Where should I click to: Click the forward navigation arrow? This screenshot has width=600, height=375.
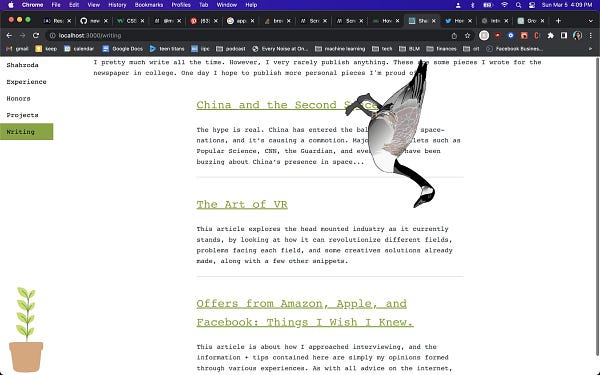22,36
